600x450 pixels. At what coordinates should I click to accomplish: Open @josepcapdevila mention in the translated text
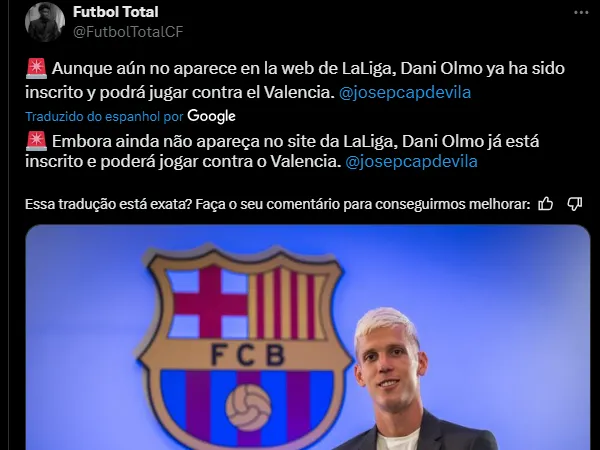(x=411, y=161)
